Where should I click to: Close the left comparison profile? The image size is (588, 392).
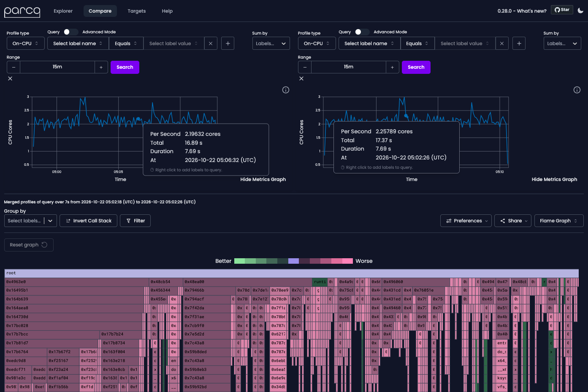click(x=10, y=78)
